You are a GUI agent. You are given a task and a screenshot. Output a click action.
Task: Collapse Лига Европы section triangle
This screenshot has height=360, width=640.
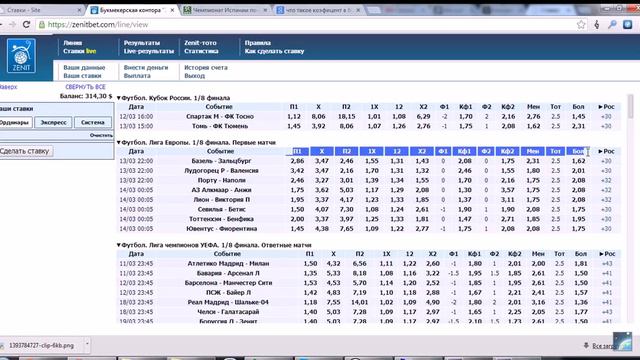(x=119, y=142)
